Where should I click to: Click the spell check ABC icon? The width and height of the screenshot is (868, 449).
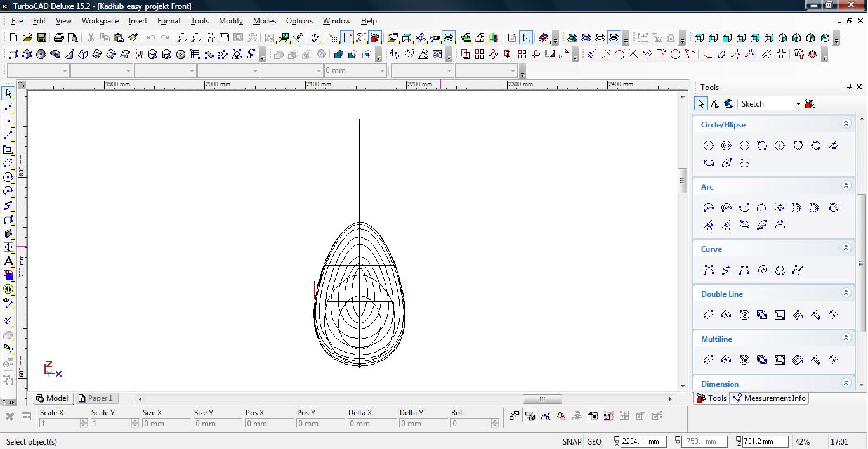click(316, 38)
